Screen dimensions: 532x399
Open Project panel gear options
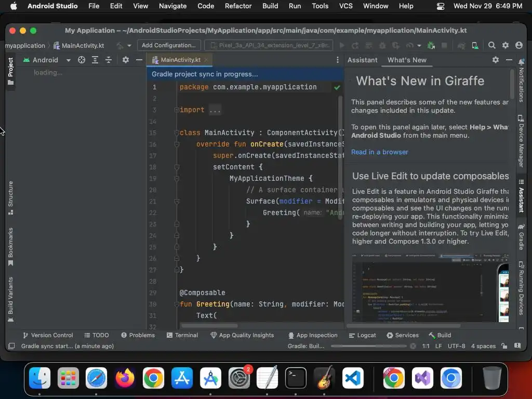click(126, 60)
